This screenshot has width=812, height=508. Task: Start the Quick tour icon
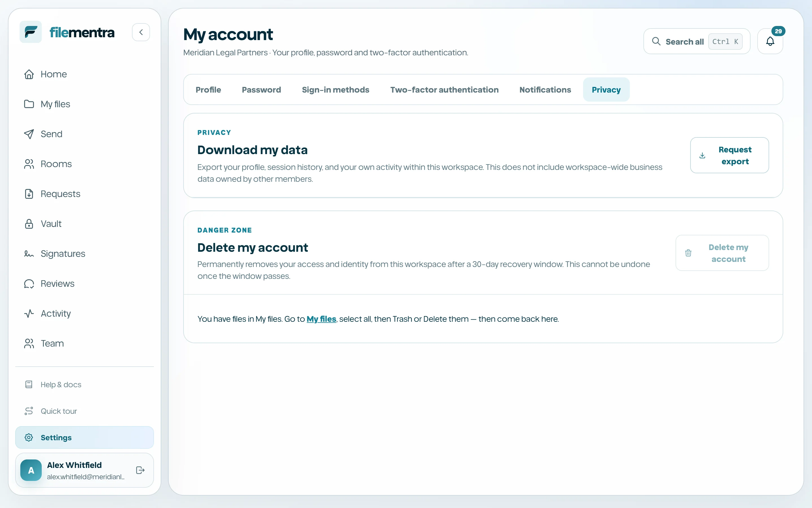coord(29,411)
